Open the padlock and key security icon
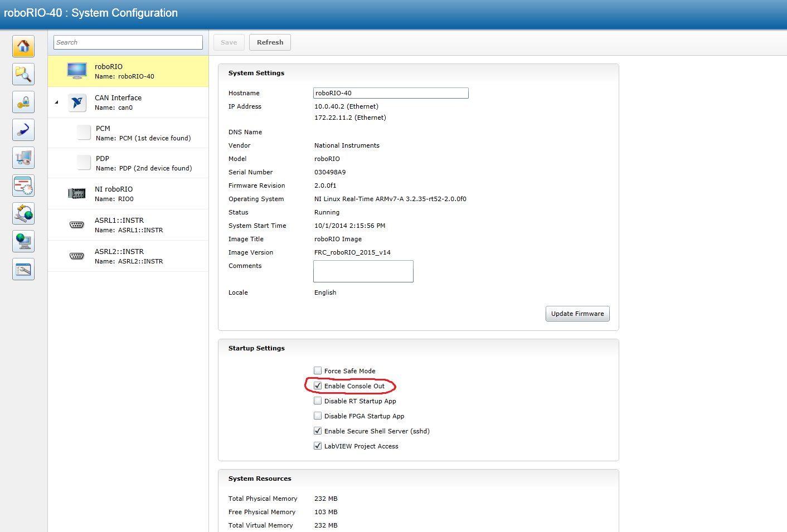The height and width of the screenshot is (532, 787). click(23, 102)
